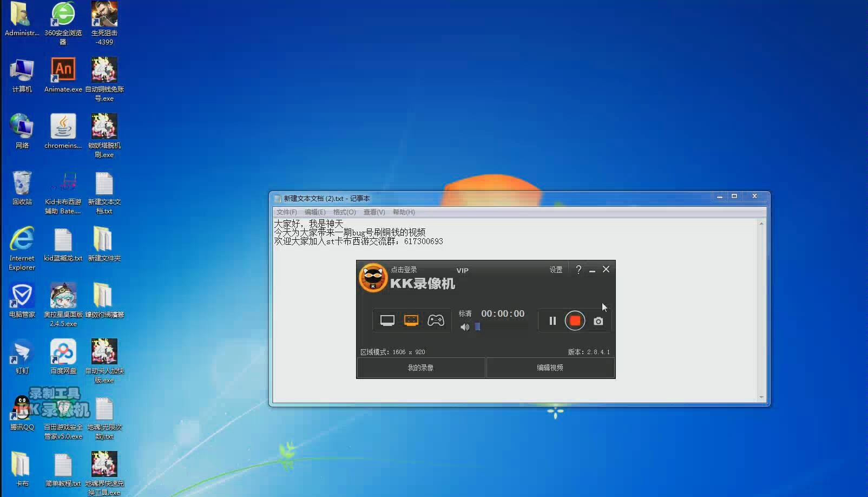Select the 计算机 desktop icon

click(x=22, y=76)
